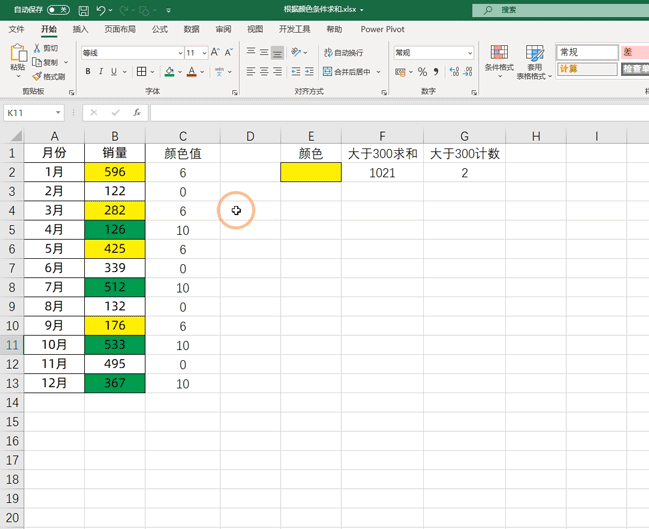The image size is (649, 529).
Task: Click the Increase Indent icon
Action: tap(309, 71)
